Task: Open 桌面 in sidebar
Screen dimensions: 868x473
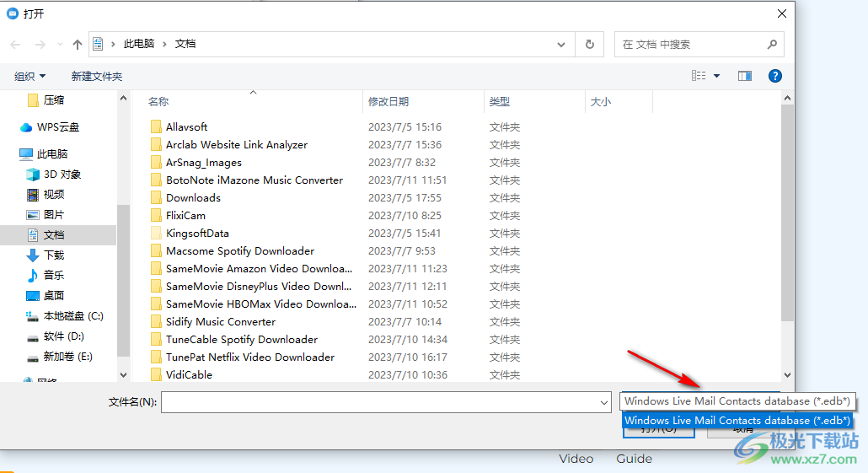Action: [54, 296]
